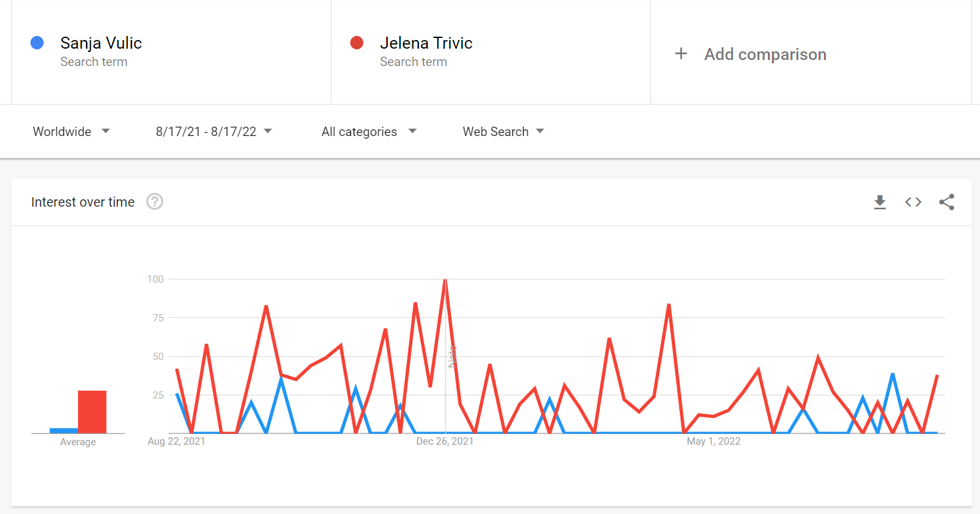This screenshot has height=514, width=980.
Task: Click the blue dot beside Sanja Vulic
Action: pos(37,43)
